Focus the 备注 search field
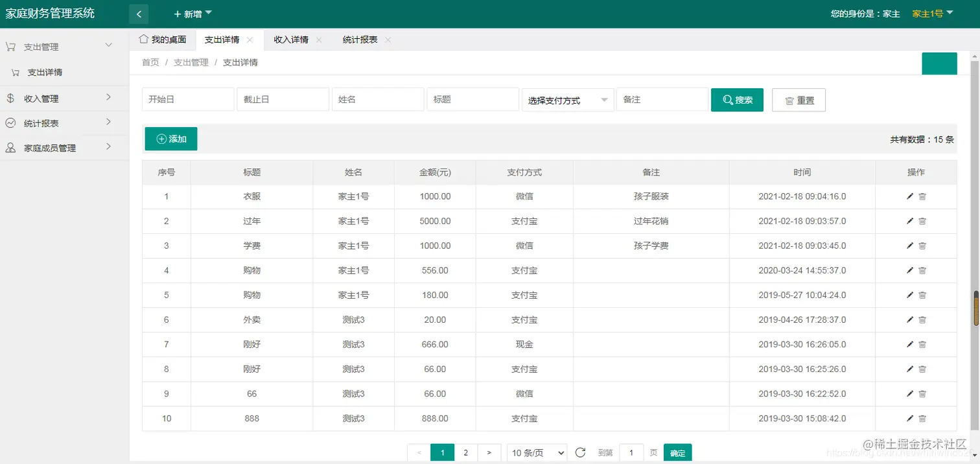The width and height of the screenshot is (980, 464). tap(662, 100)
